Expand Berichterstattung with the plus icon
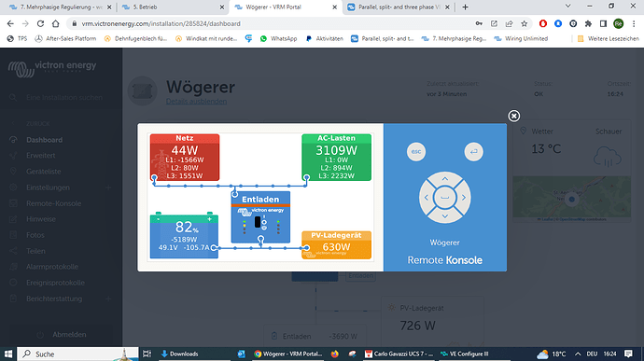Screen dimensions: 644x361 coord(108,299)
